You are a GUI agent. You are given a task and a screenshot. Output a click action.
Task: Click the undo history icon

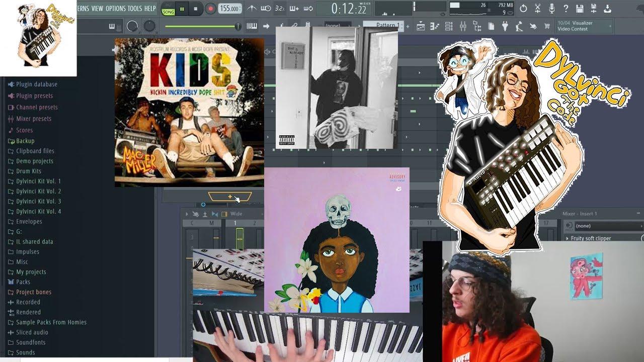coord(523,9)
